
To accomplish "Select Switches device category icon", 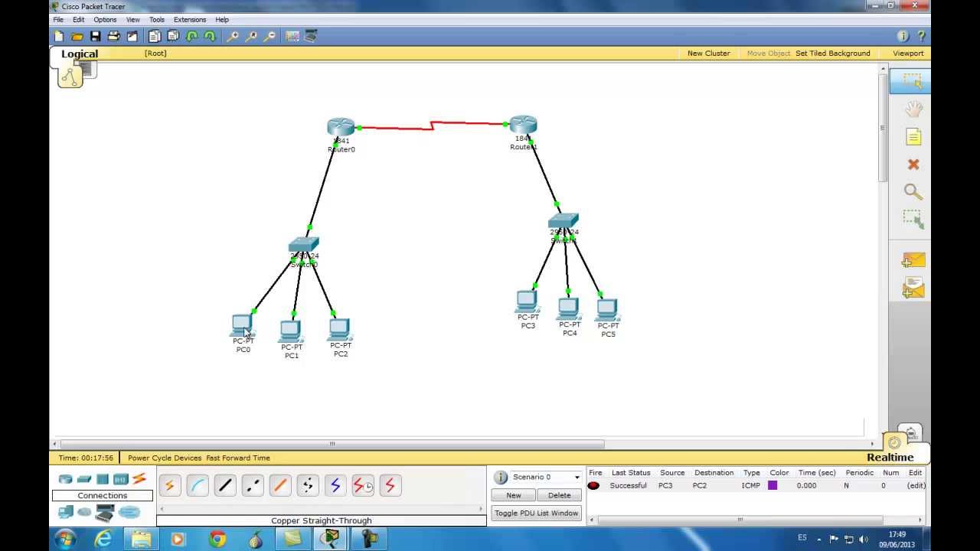I will point(84,479).
